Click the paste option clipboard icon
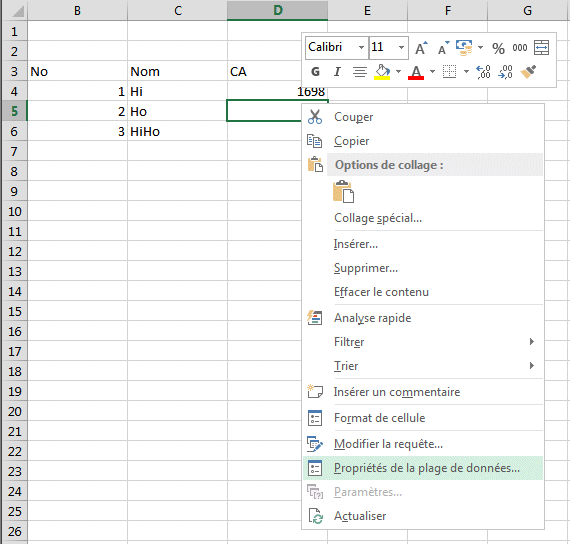 343,191
